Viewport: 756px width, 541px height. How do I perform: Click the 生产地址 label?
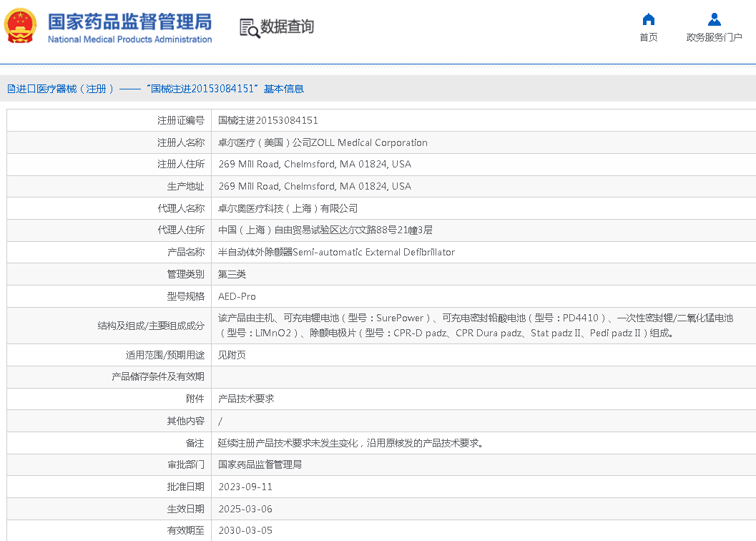pos(186,186)
